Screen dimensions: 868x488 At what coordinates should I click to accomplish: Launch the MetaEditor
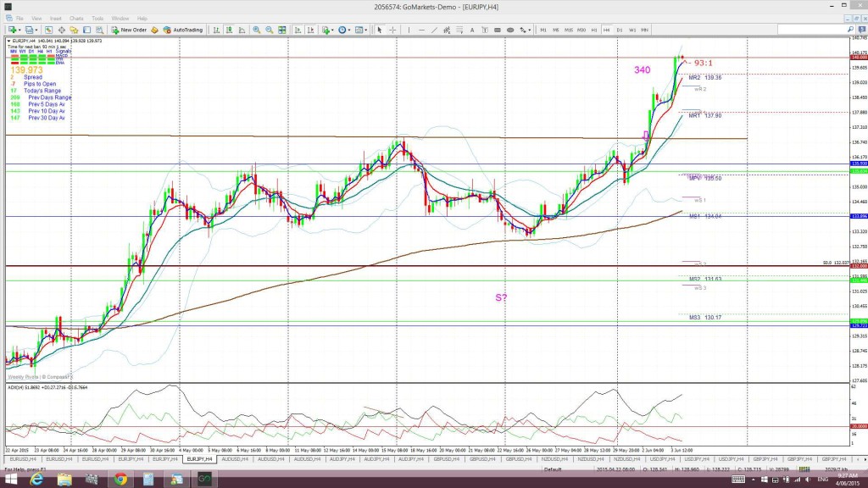[154, 30]
